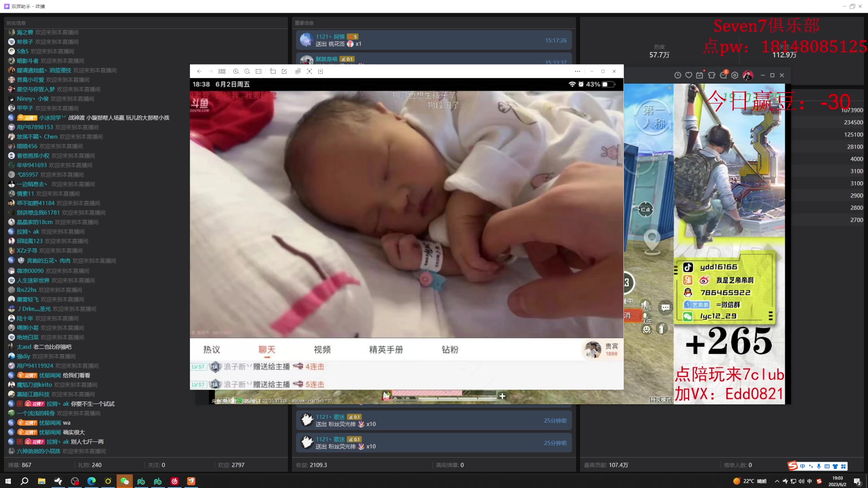Open the screenshot annotation tool
Image resolution: width=868 pixels, height=488 pixels.
tap(284, 71)
